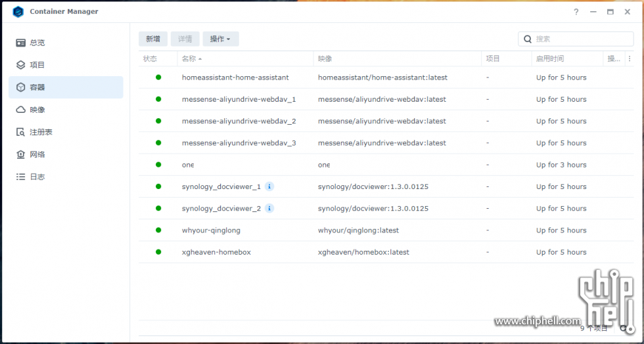Viewport: 644px width, 344px height.
Task: Click green status dot of messense-aliyundrive-webdav_1
Action: [x=158, y=99]
